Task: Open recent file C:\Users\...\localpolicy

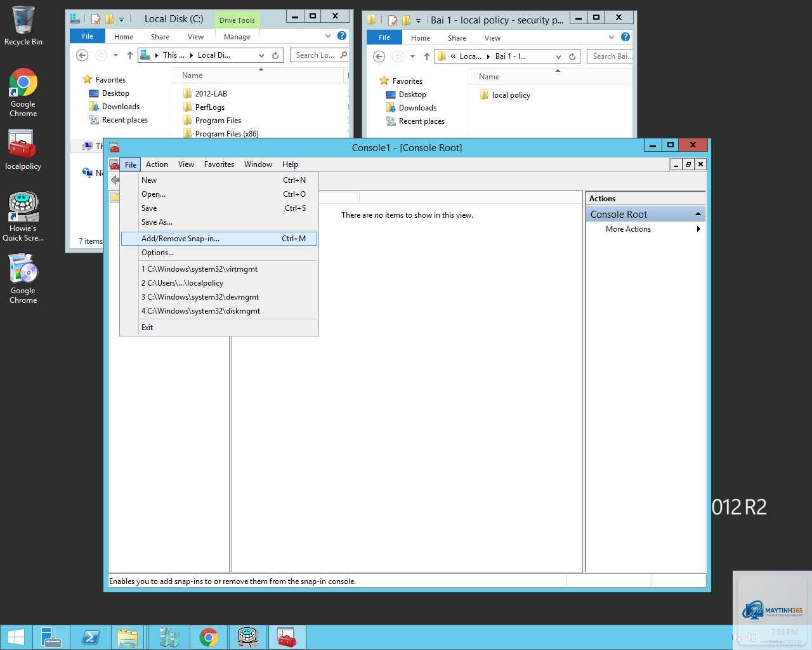Action: (219, 283)
